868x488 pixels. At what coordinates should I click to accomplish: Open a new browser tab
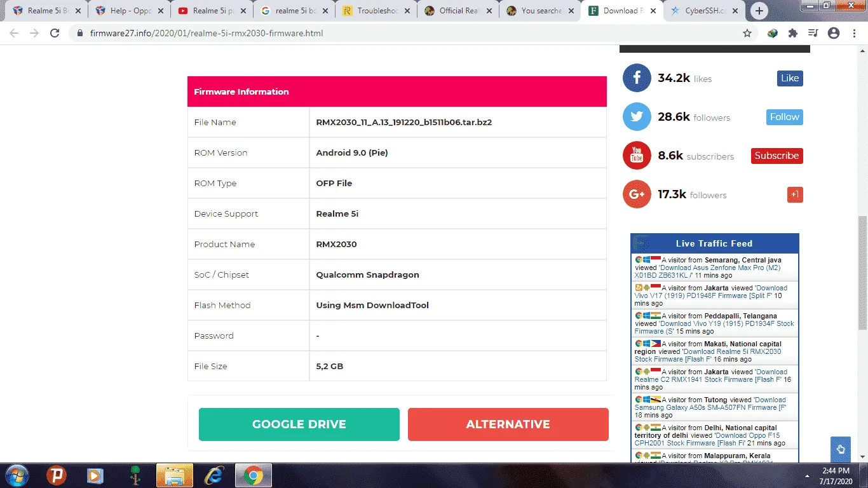(759, 11)
